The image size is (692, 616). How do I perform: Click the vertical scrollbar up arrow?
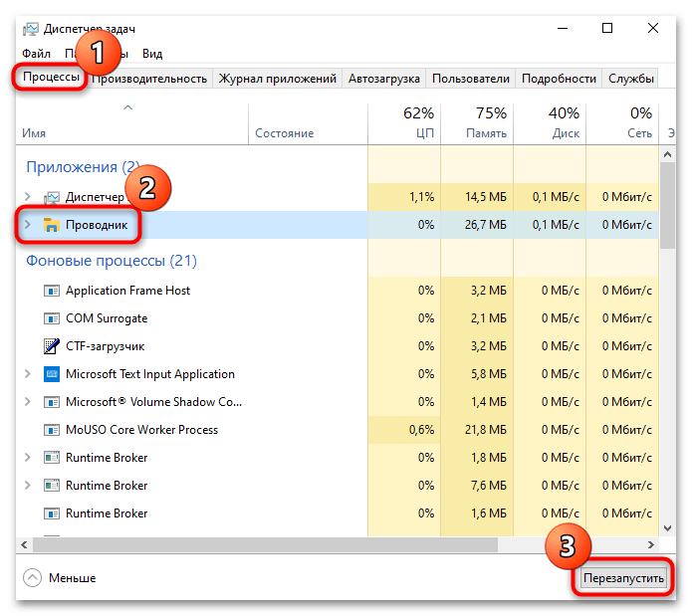[667, 154]
